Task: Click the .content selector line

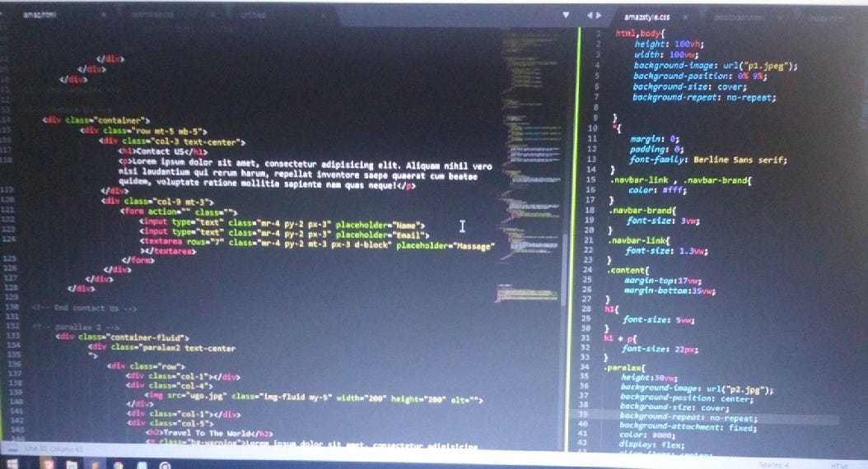Action: [628, 271]
